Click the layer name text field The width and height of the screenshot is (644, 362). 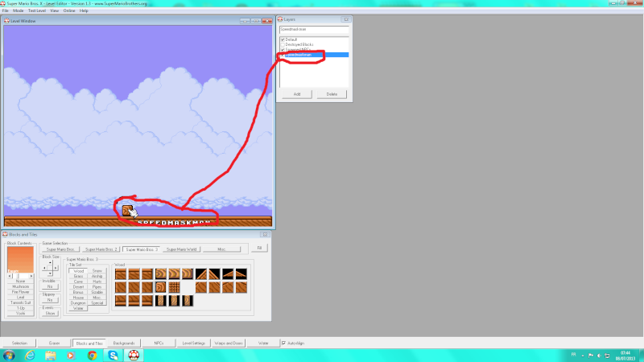[x=314, y=30]
